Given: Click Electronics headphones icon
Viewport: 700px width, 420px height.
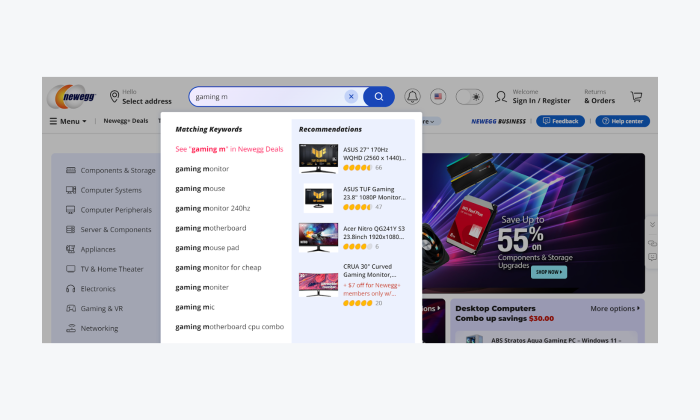Looking at the screenshot, I should point(71,288).
